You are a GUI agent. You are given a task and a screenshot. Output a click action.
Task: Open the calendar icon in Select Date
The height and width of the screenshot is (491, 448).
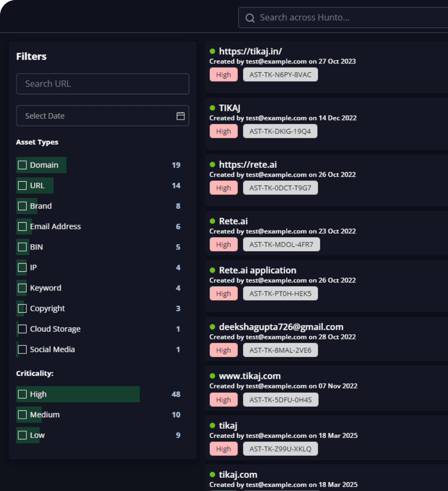pos(181,116)
